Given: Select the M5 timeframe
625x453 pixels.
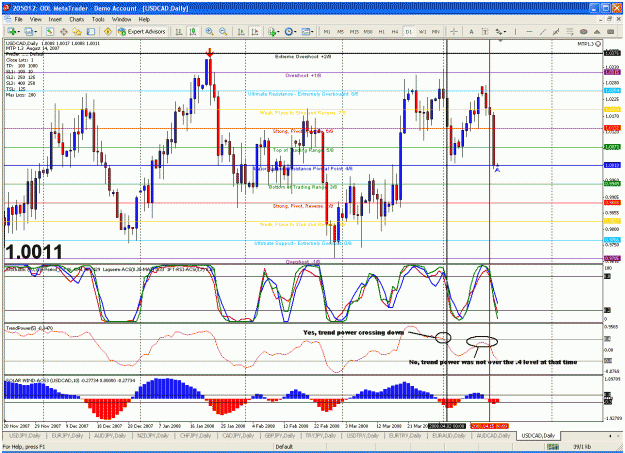Looking at the screenshot, I should [340, 32].
